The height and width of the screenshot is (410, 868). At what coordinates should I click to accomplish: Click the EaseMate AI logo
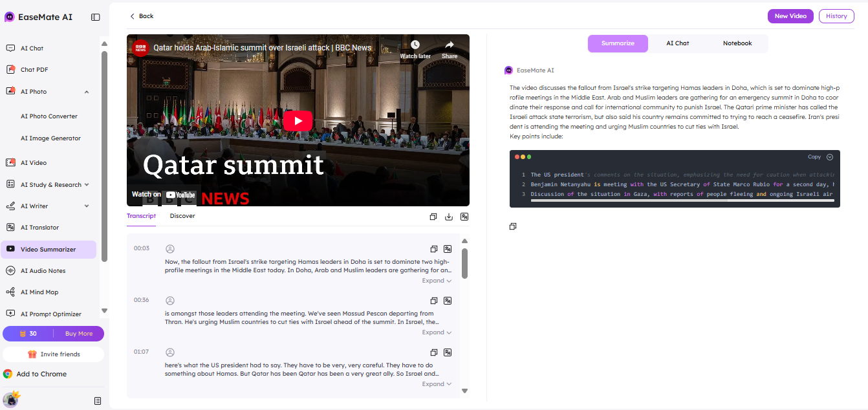click(39, 17)
